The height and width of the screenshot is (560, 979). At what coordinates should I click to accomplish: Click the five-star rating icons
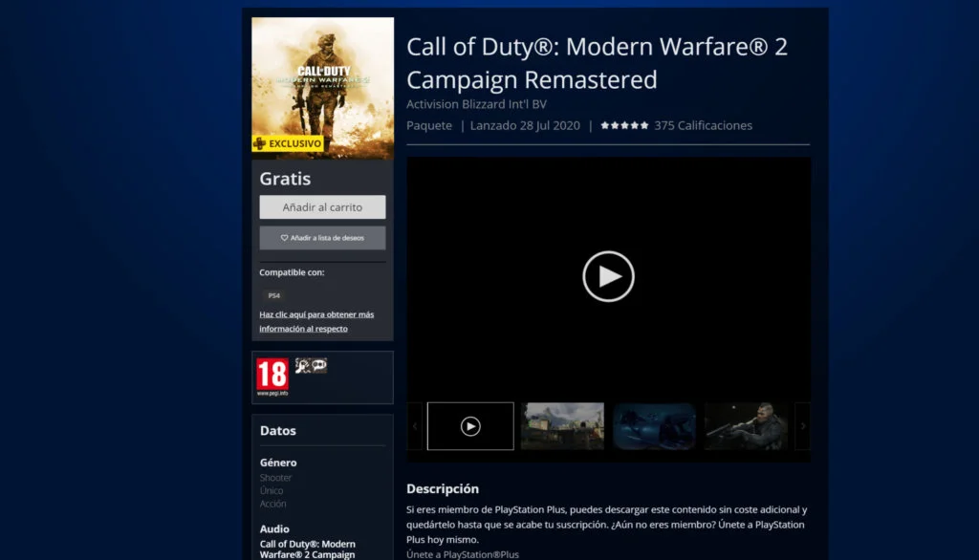[x=624, y=125]
